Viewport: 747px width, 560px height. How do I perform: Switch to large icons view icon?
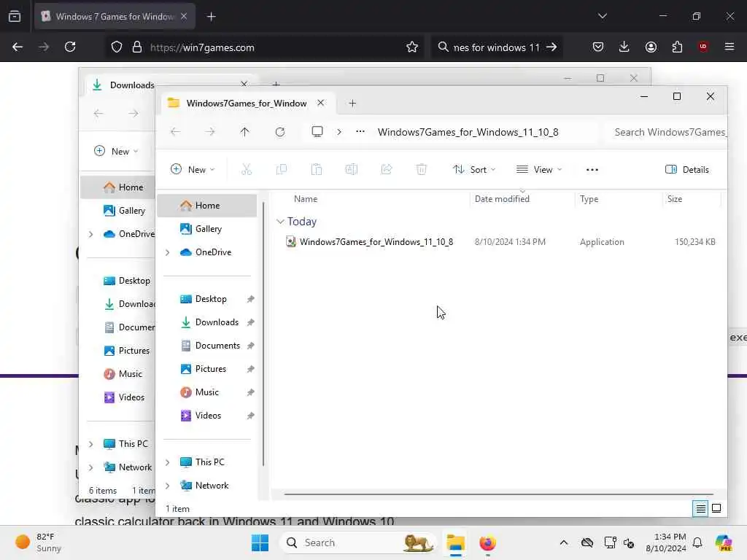716,508
